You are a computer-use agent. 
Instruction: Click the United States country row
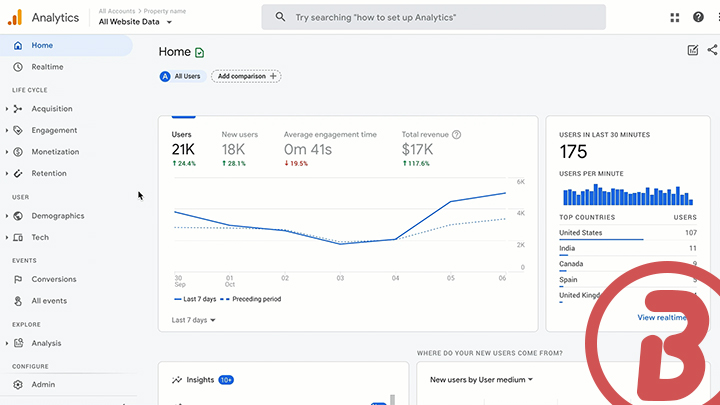pyautogui.click(x=628, y=233)
